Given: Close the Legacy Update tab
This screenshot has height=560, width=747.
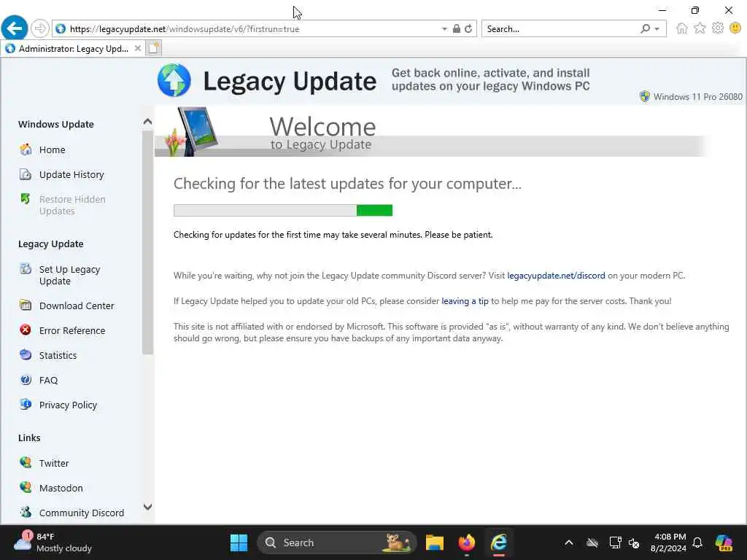Looking at the screenshot, I should [137, 48].
